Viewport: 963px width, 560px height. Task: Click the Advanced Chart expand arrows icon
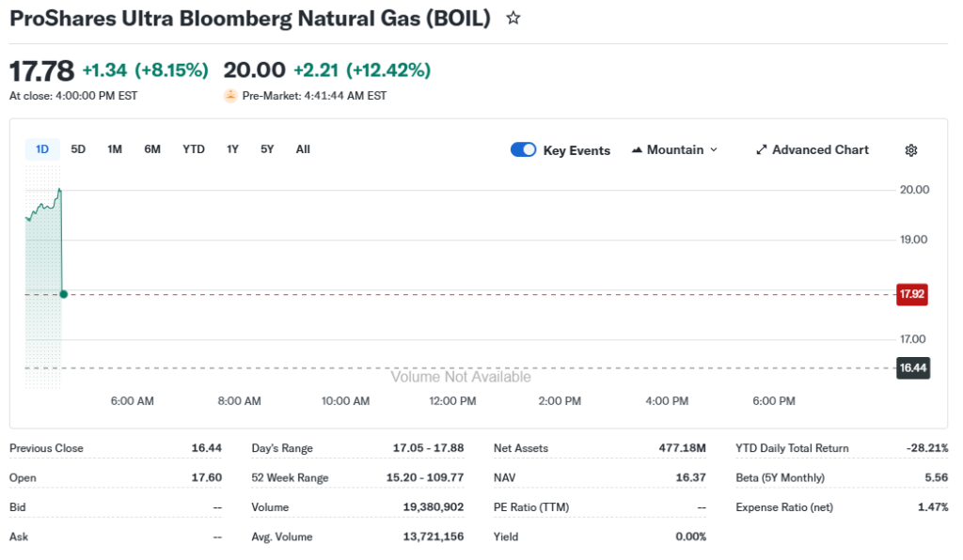tap(762, 150)
